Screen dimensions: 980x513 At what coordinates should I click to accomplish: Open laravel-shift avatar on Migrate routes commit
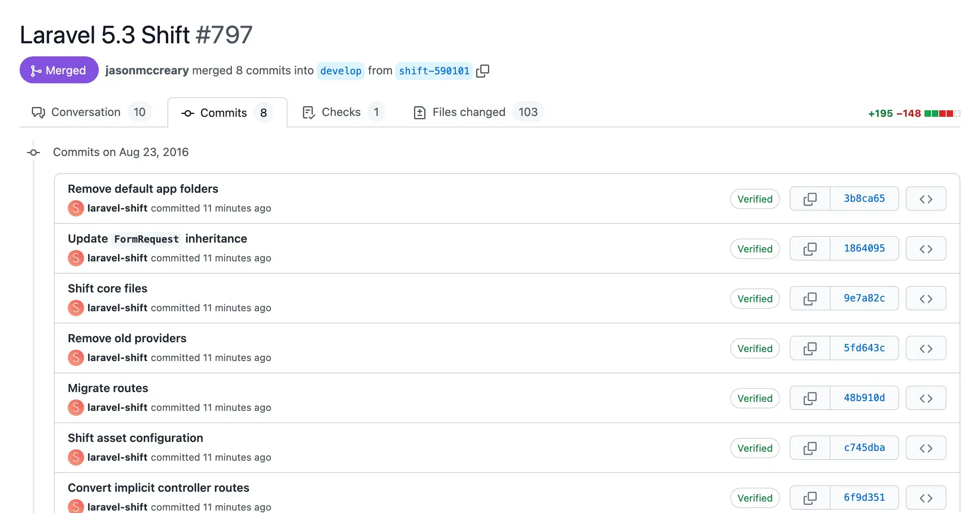[x=76, y=408]
